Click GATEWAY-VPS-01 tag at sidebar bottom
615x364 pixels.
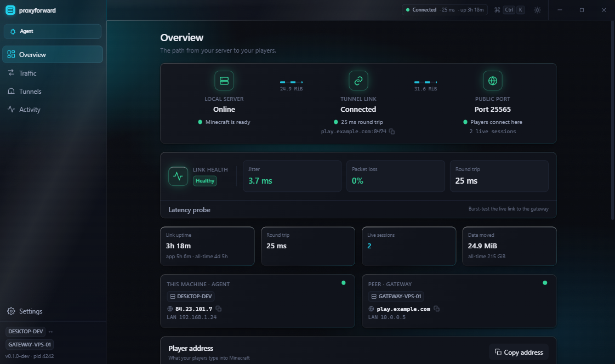[x=30, y=344]
